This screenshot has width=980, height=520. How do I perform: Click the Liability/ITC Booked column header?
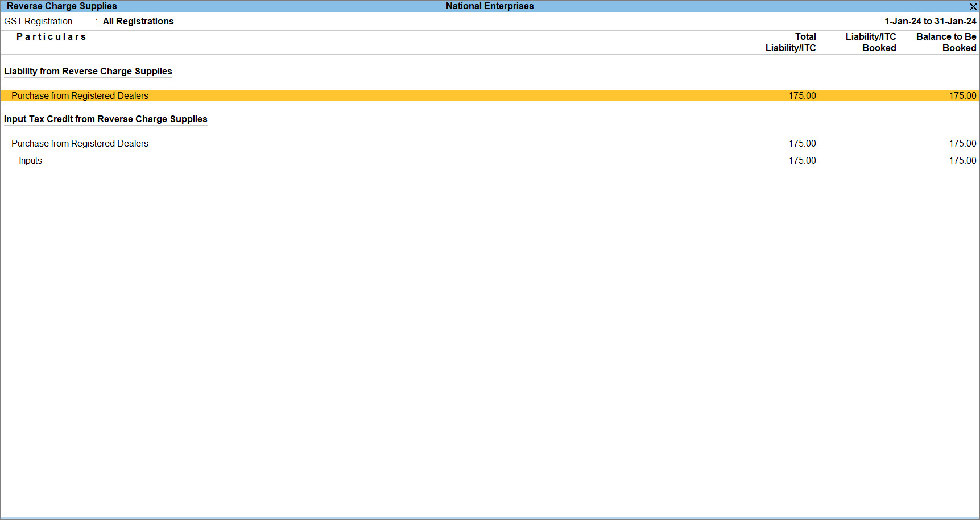(x=870, y=43)
